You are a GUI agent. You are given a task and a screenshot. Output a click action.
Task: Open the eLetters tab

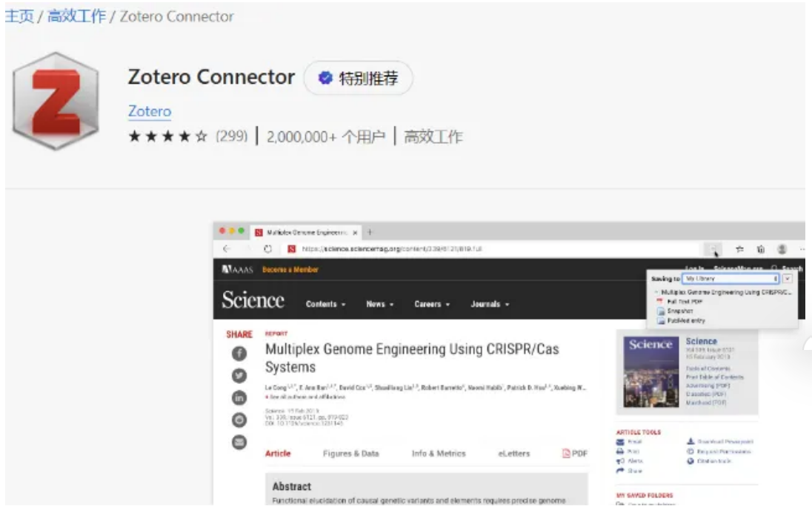[513, 453]
